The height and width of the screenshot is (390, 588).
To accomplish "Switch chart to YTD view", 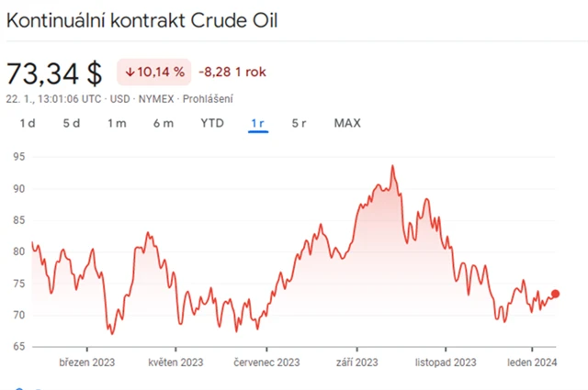I will pos(212,123).
